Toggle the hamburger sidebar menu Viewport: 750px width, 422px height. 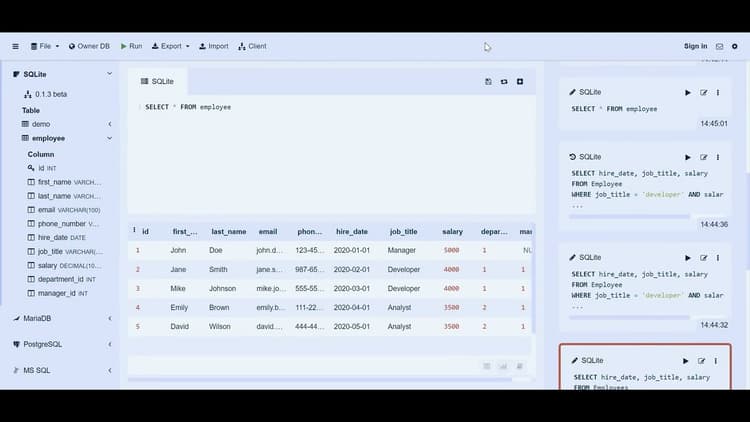click(15, 46)
